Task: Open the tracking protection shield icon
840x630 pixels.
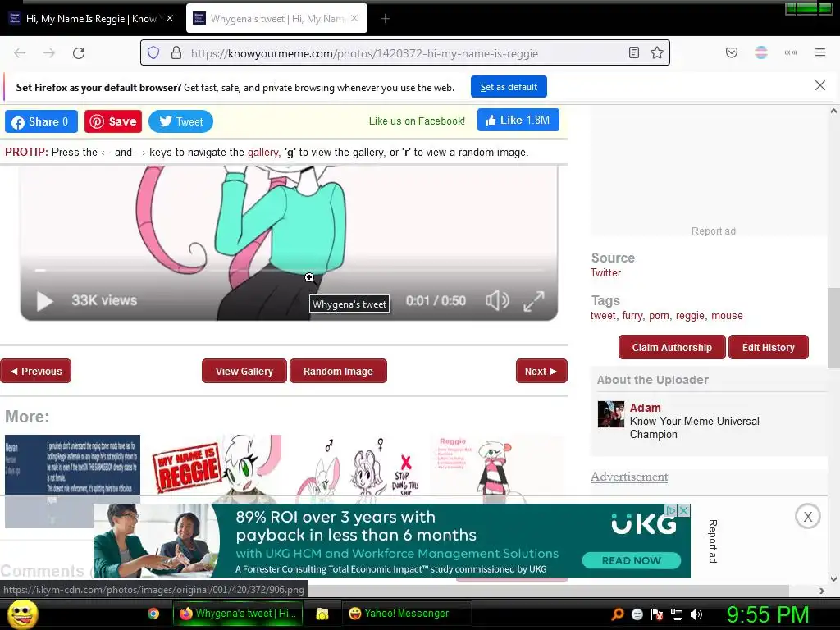Action: [153, 53]
